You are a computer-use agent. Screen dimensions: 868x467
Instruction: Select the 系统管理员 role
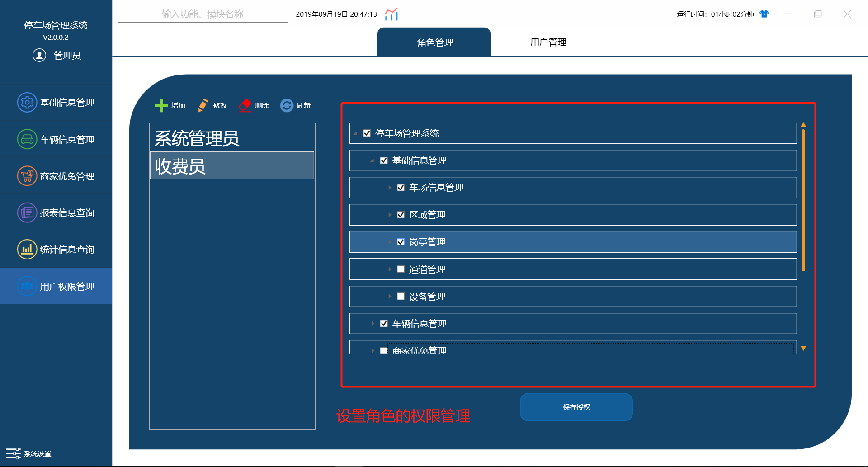pos(232,138)
